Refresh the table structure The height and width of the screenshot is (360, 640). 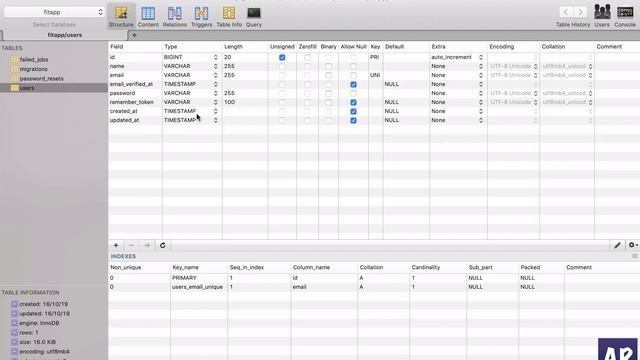162,245
